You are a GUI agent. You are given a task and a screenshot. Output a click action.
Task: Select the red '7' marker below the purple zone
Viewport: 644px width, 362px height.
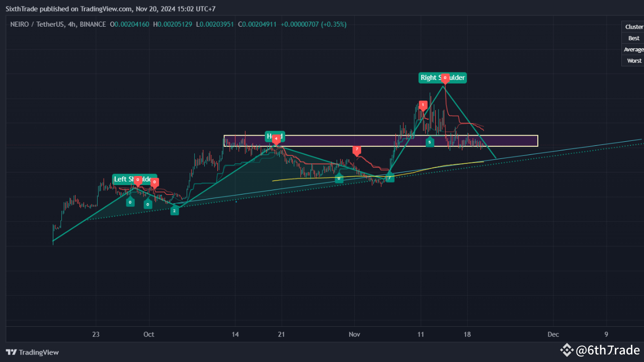(x=357, y=150)
